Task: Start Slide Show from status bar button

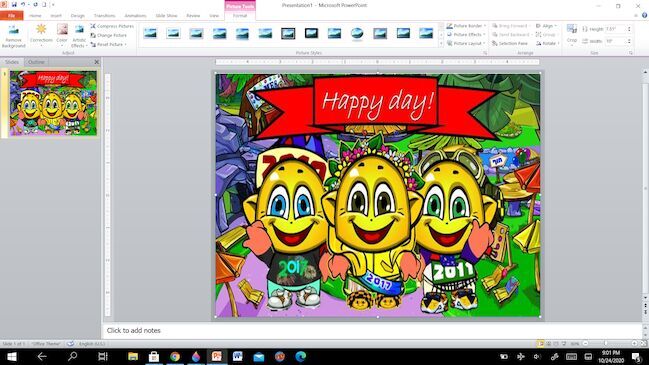Action: coord(564,343)
